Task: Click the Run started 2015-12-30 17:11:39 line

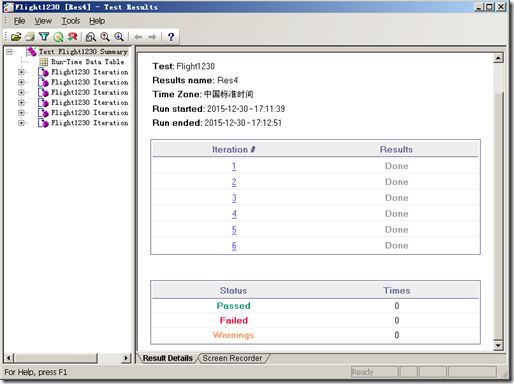Action: pos(219,109)
